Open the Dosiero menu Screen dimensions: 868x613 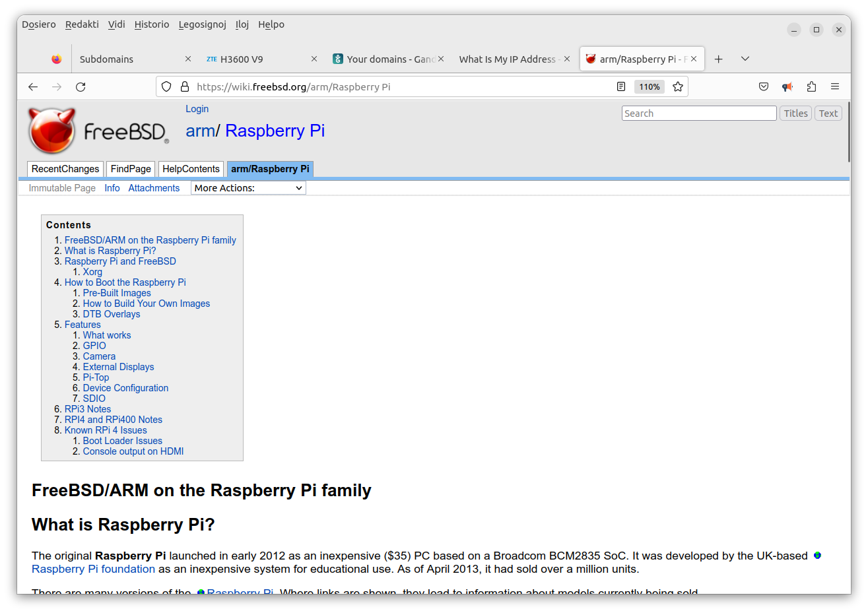click(39, 24)
